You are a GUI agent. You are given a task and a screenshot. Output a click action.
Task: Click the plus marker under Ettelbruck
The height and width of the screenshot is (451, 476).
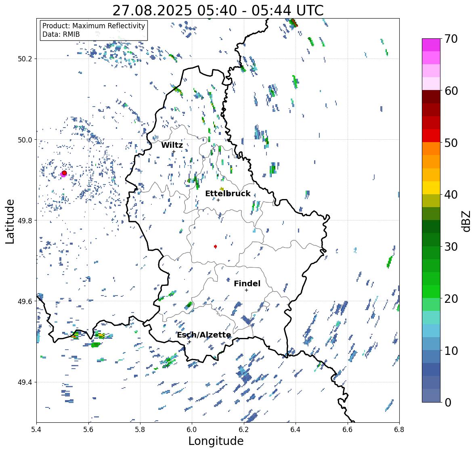point(218,200)
